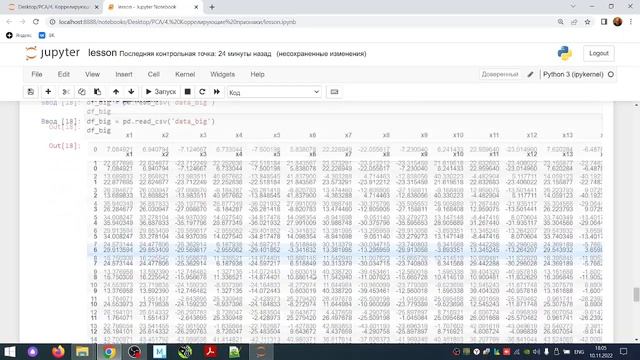Screen dimensions: 640x360
Task: Cut selected cells with scissors icon
Action: 65,92
